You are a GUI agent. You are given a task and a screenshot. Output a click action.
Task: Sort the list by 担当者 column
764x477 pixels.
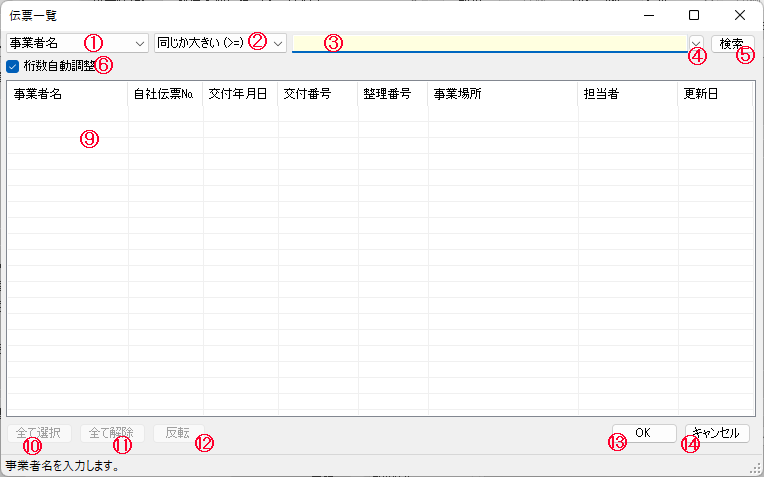(x=627, y=94)
